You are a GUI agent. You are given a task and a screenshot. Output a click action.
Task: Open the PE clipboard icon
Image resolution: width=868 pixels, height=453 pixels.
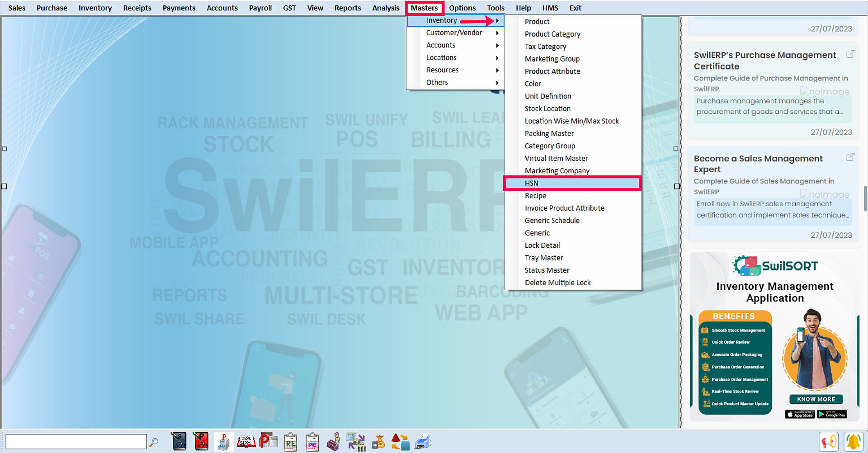click(x=312, y=442)
